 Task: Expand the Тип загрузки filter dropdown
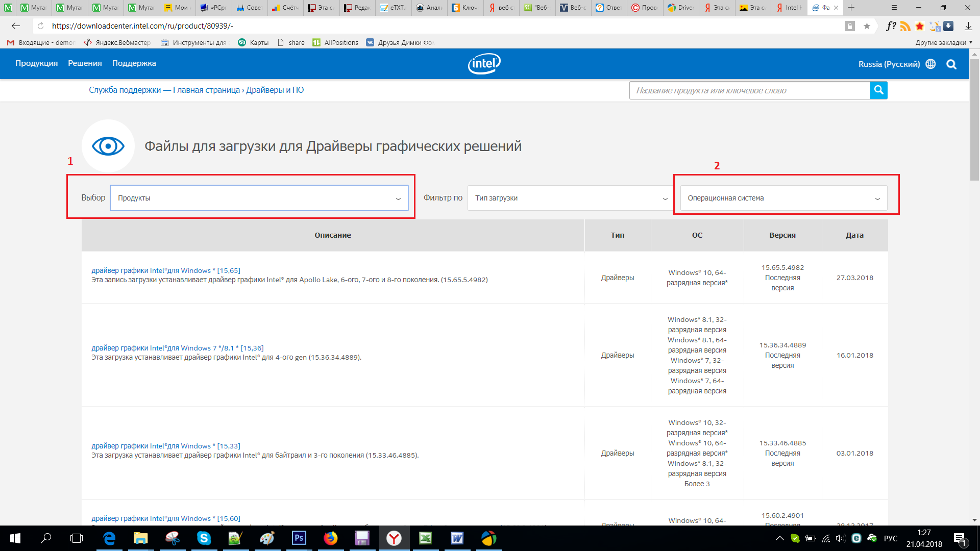pos(570,198)
